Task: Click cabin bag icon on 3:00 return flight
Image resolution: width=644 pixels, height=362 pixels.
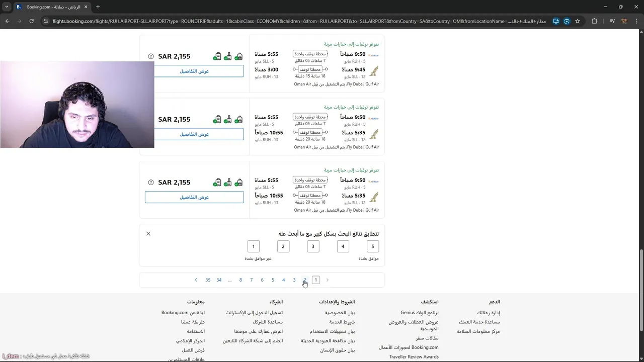Action: point(227,56)
